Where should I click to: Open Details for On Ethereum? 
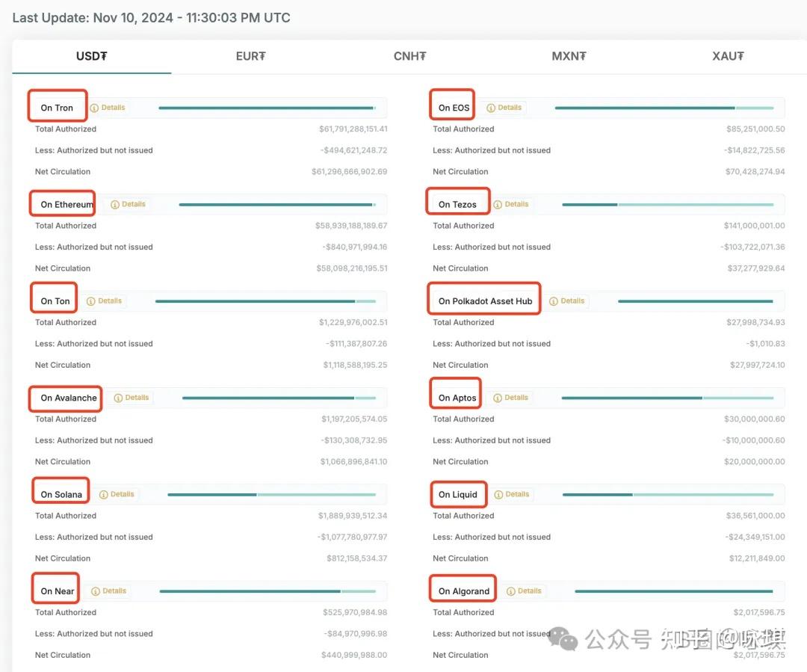click(x=129, y=204)
